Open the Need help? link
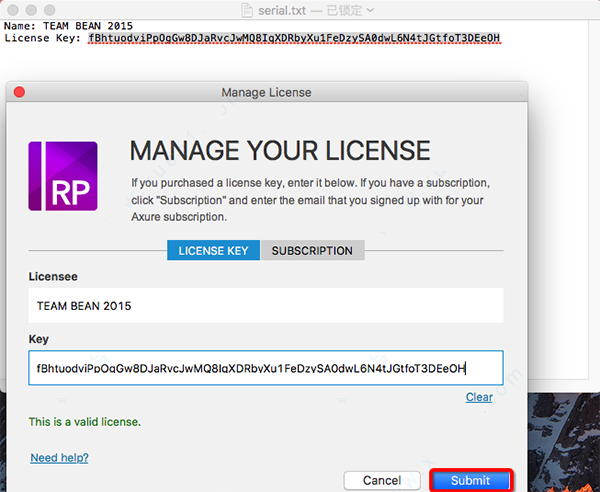Viewport: 600px width, 492px height. pos(59,458)
